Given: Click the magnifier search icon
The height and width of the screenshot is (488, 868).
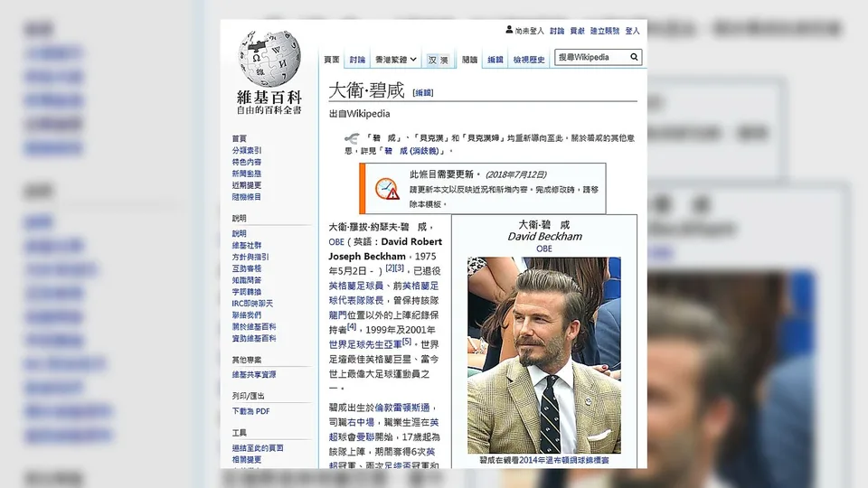Looking at the screenshot, I should [x=635, y=57].
